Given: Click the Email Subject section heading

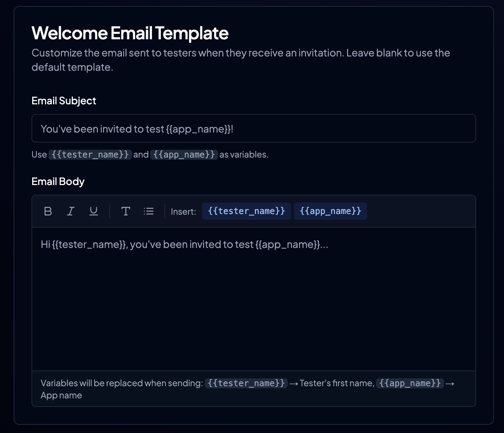Looking at the screenshot, I should pos(64,100).
